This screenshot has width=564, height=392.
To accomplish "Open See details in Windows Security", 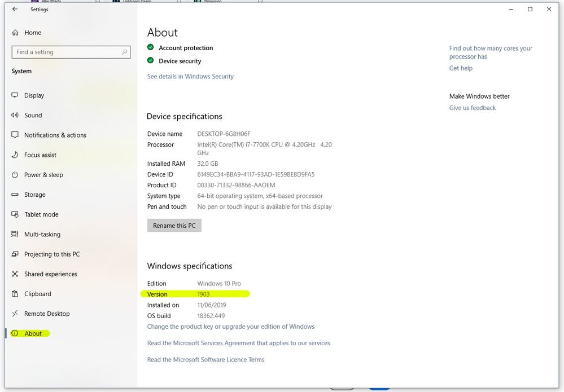I will point(190,77).
